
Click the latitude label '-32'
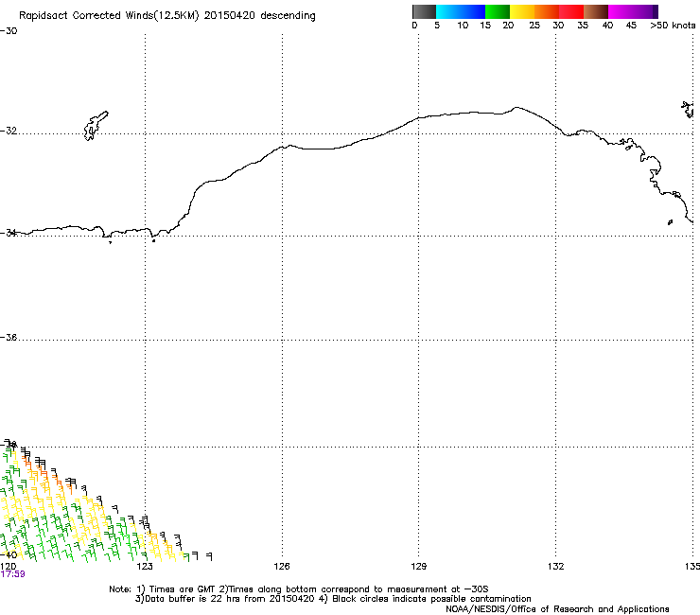pyautogui.click(x=9, y=131)
